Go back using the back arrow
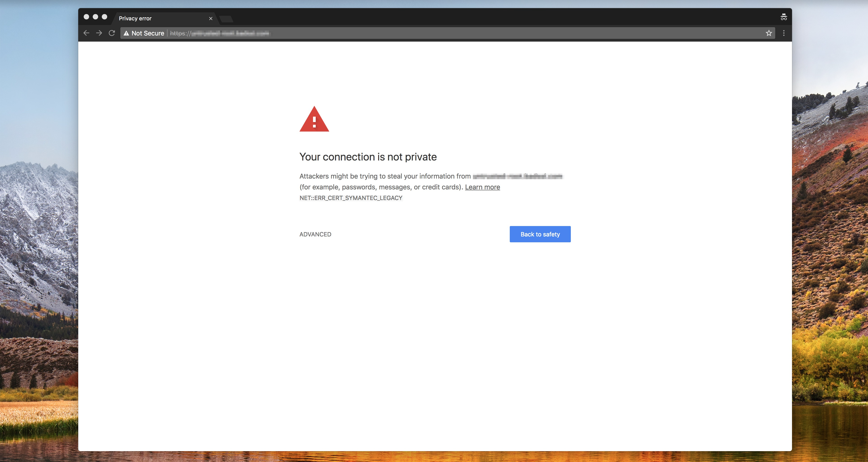868x462 pixels. (x=86, y=33)
